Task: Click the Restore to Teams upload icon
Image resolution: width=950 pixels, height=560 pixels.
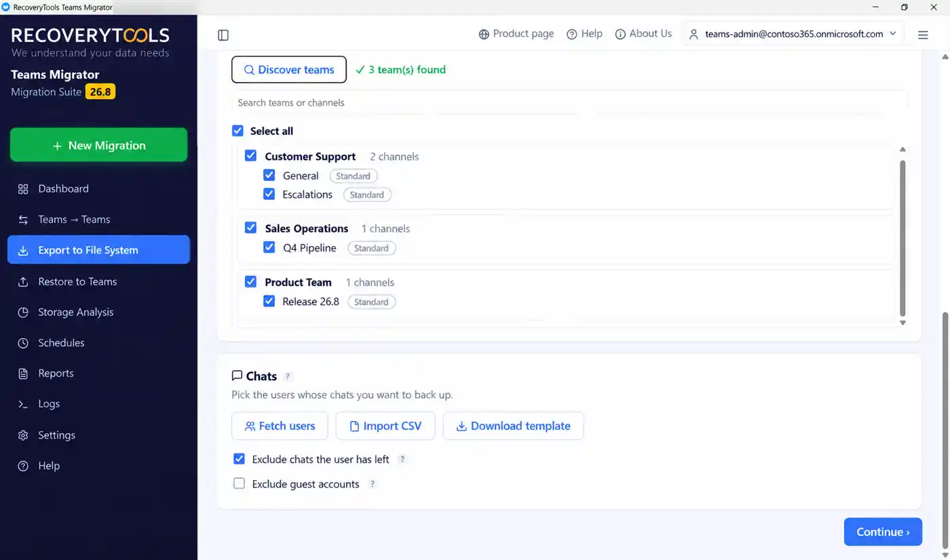Action: click(x=23, y=282)
